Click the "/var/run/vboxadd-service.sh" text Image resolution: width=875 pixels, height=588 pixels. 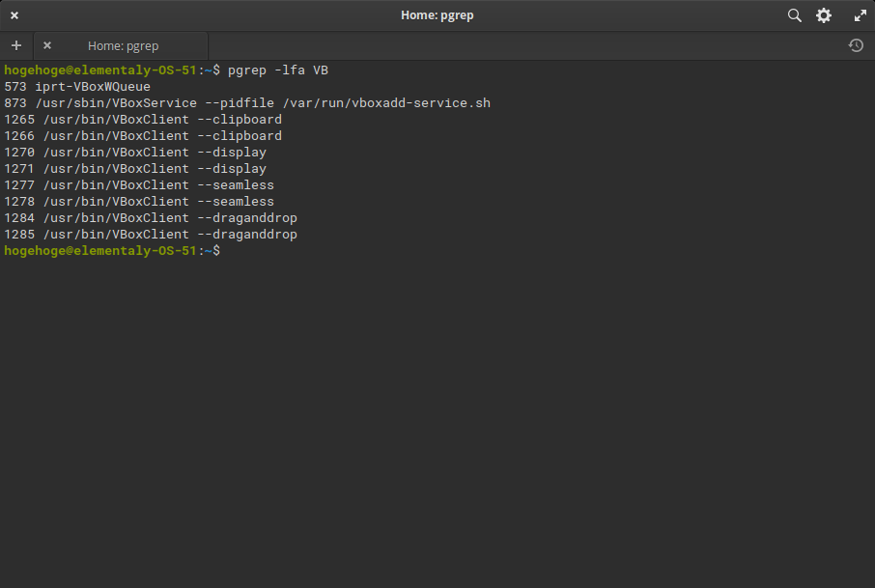tap(386, 103)
